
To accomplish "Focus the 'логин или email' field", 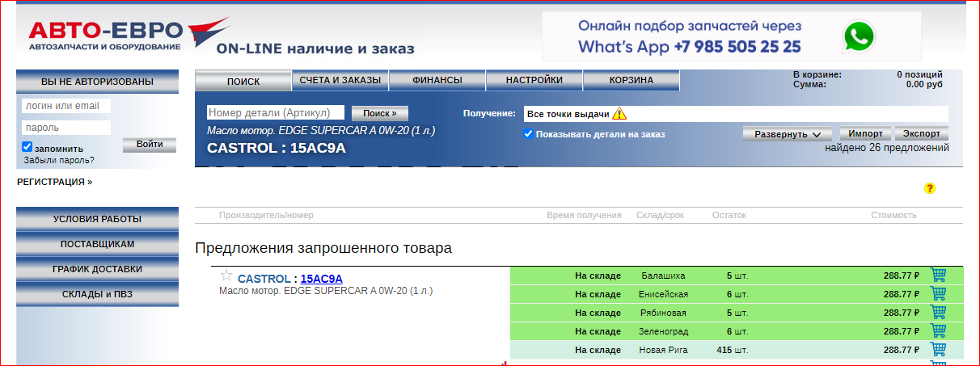I will (66, 106).
